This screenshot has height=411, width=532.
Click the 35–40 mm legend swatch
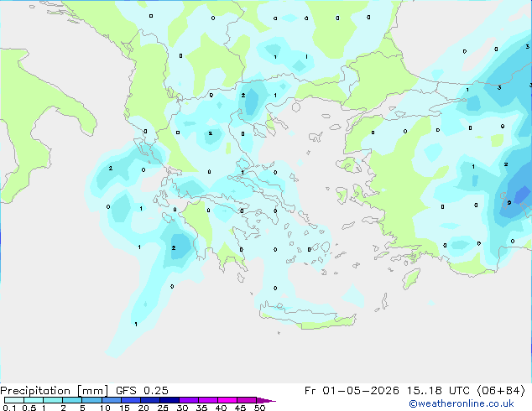click(208, 400)
